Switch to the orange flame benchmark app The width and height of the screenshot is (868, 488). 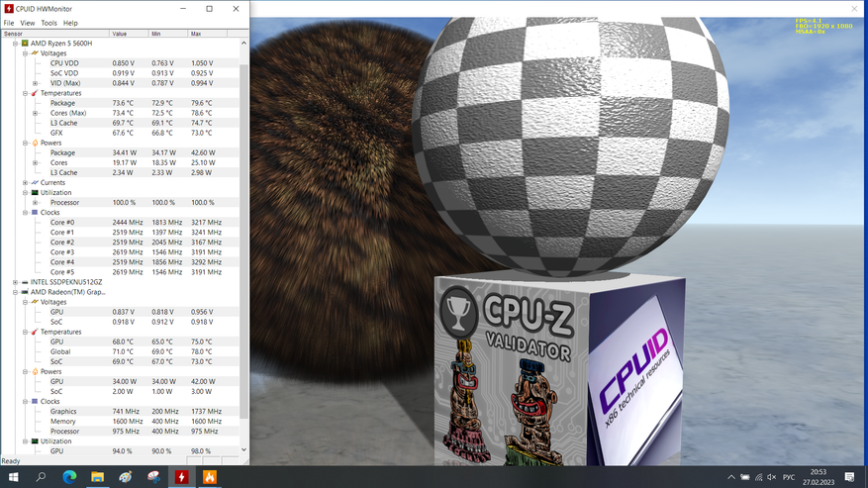[x=209, y=477]
